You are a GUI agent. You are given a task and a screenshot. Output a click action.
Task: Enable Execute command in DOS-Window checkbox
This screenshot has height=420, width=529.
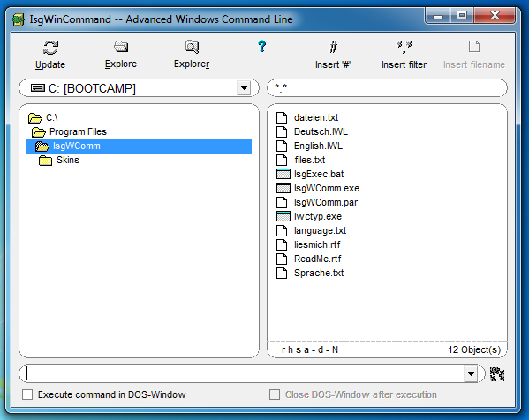[x=27, y=394]
